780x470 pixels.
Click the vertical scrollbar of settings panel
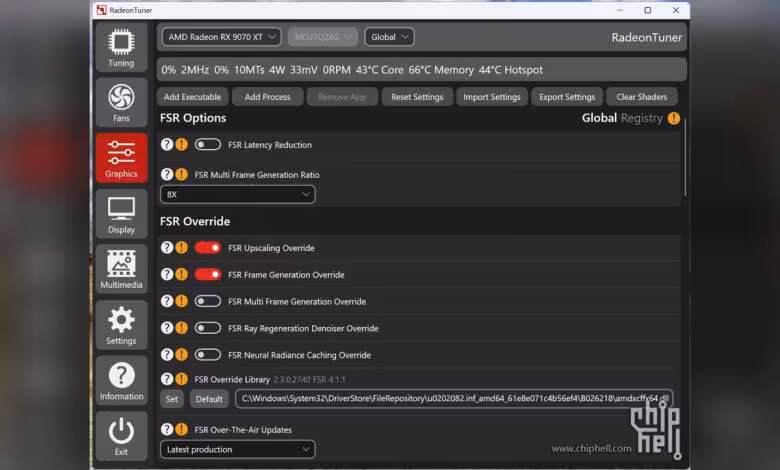(x=684, y=157)
